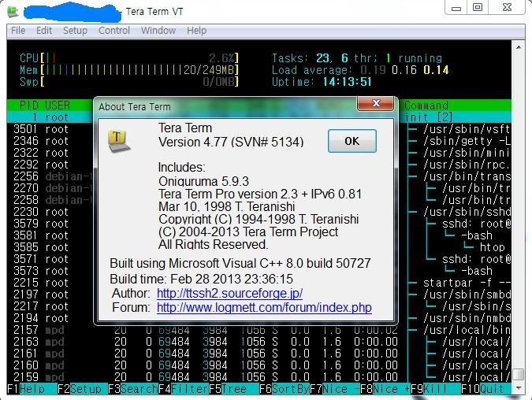
Task: Open the Help menu
Action: coord(196,31)
